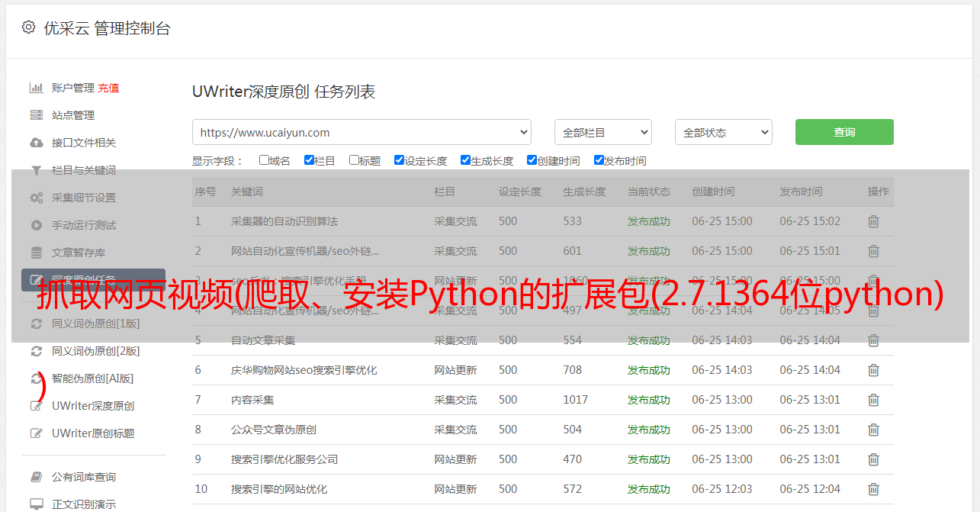The height and width of the screenshot is (512, 980).
Task: Click keyword 搜索引擎的网站优化
Action: pos(279,489)
